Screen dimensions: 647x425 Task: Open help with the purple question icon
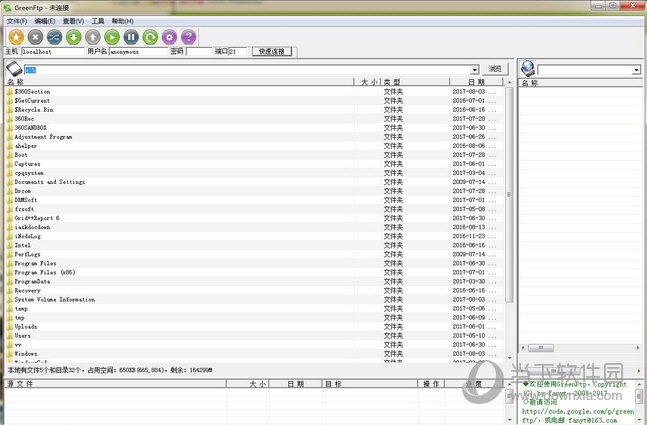coord(188,36)
